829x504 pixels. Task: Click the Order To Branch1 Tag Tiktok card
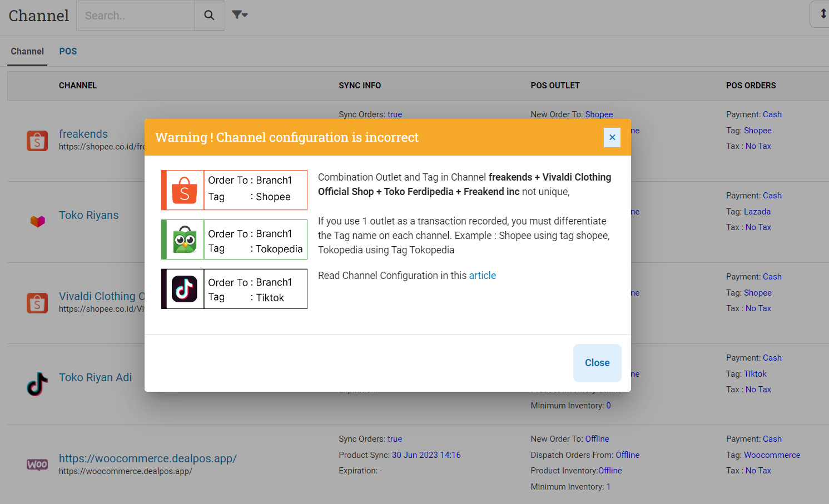(234, 289)
